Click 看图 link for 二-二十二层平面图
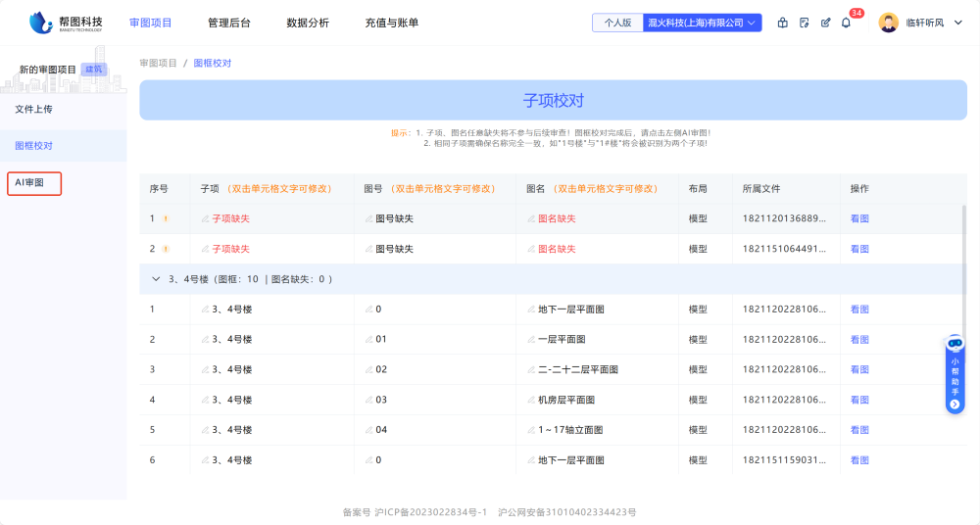Image resolution: width=980 pixels, height=525 pixels. (x=859, y=369)
